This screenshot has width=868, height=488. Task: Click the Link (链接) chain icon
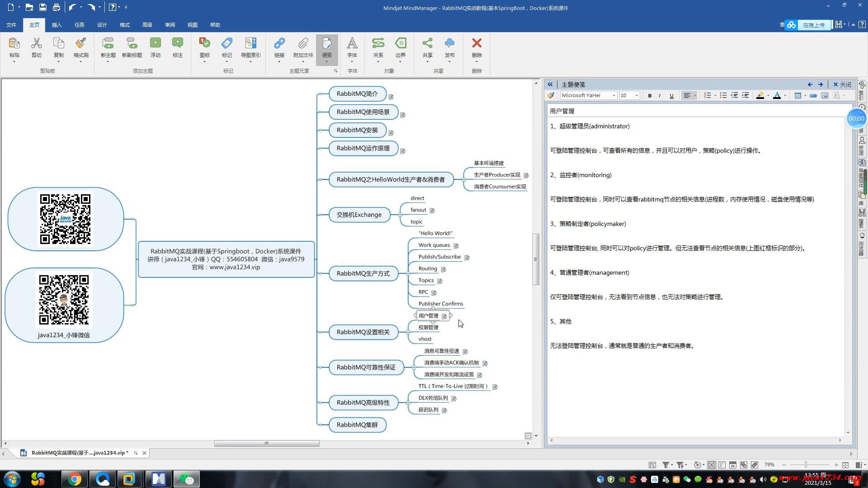279,43
